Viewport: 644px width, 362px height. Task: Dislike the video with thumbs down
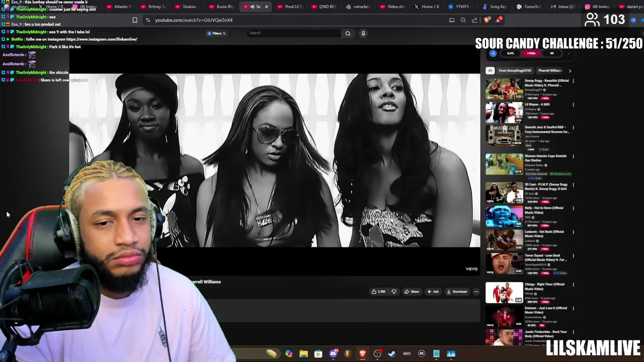pos(394,292)
